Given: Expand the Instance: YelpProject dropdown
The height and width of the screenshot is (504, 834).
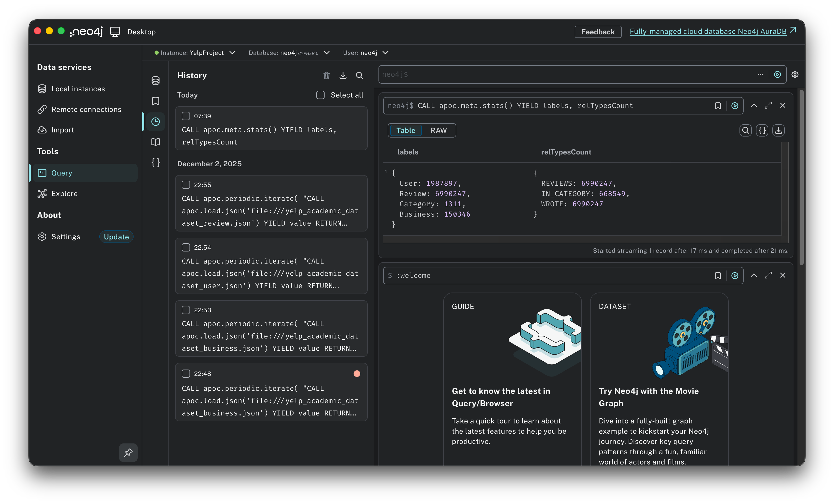Looking at the screenshot, I should tap(195, 53).
